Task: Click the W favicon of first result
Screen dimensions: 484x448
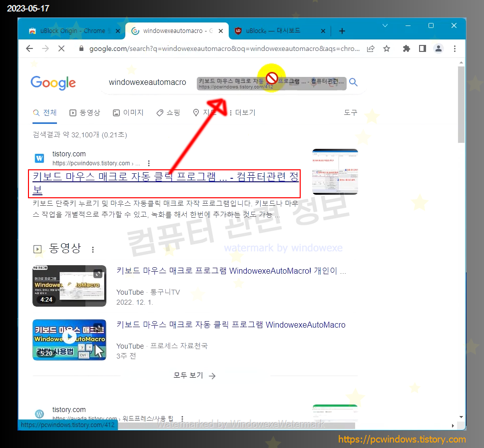Action: coord(39,158)
